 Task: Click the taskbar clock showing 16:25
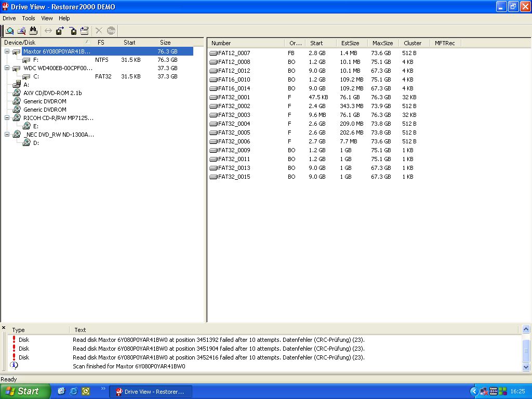tap(518, 391)
